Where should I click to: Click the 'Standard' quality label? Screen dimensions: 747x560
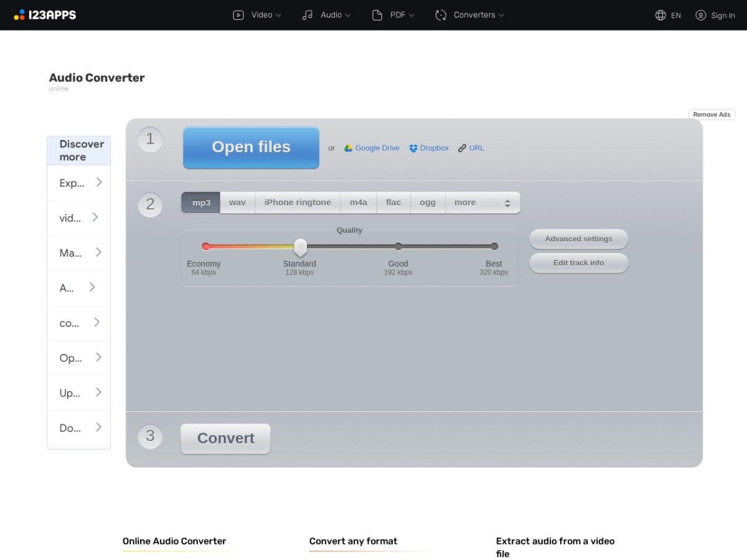(299, 264)
